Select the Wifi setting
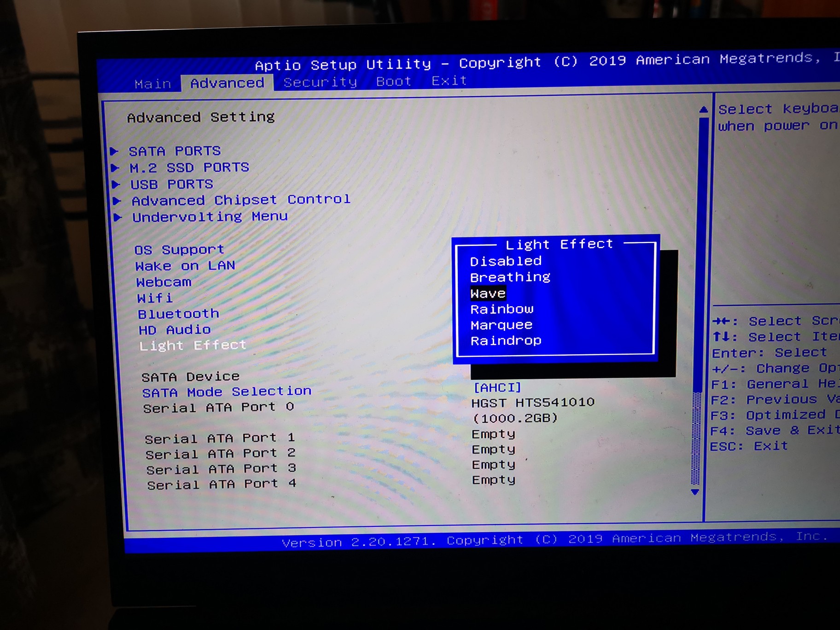Viewport: 840px width, 630px height. pos(155,298)
